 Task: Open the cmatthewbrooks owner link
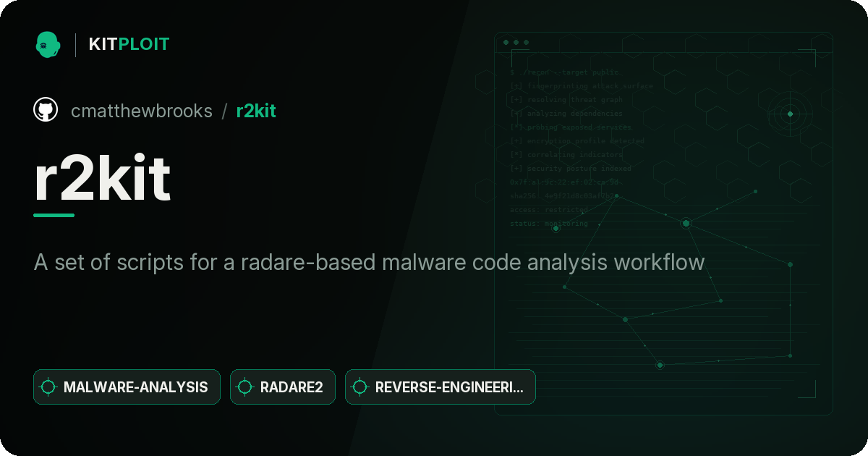[x=142, y=111]
